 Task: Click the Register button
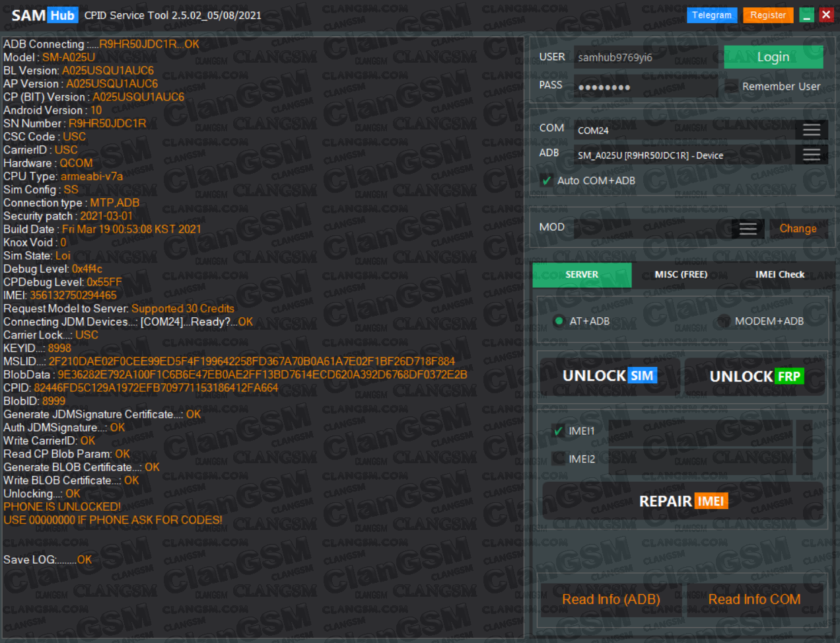pyautogui.click(x=768, y=15)
